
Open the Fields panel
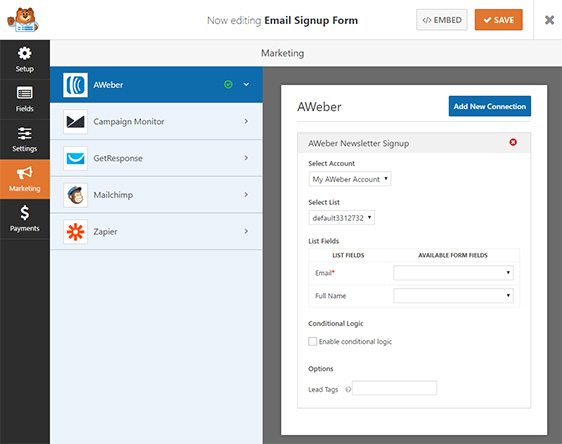click(24, 99)
